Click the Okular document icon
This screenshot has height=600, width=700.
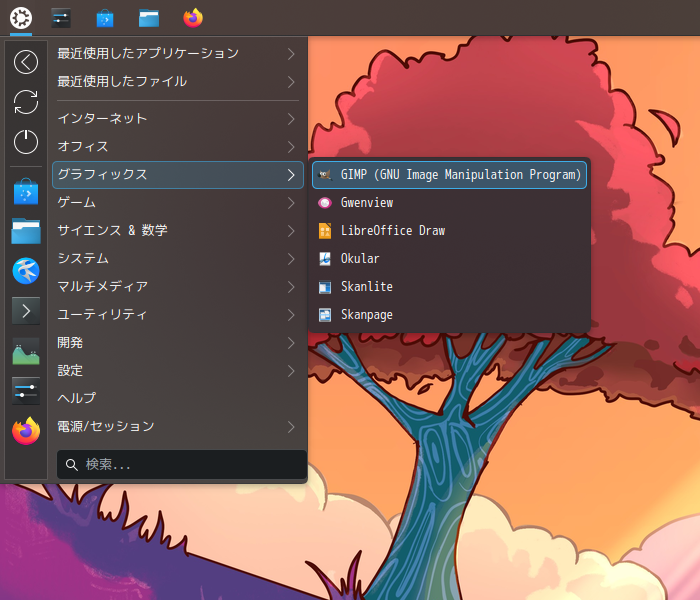click(x=325, y=258)
